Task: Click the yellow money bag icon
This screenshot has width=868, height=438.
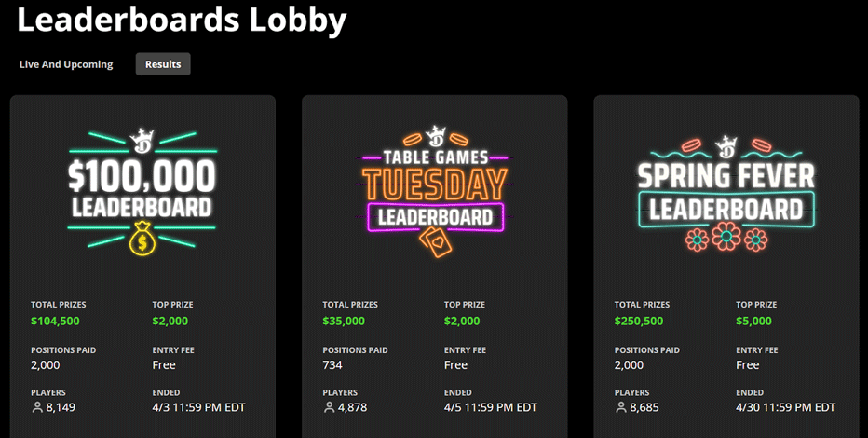Action: (142, 239)
